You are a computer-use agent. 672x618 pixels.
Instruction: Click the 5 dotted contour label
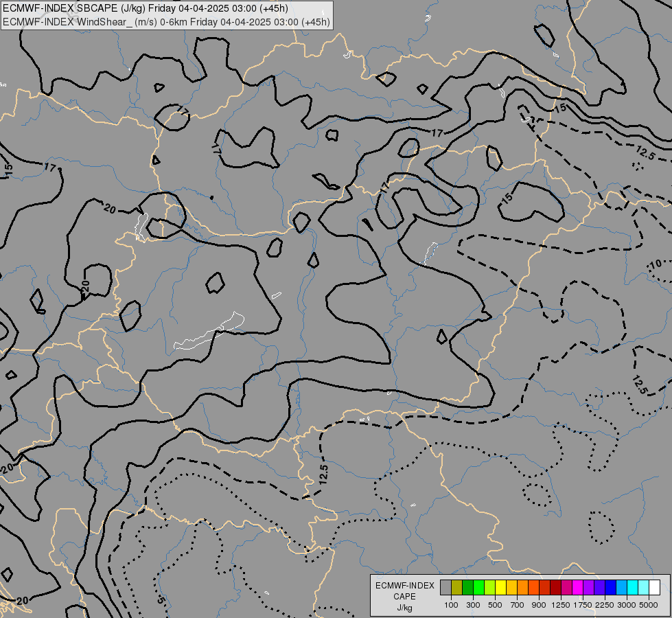tap(161, 599)
